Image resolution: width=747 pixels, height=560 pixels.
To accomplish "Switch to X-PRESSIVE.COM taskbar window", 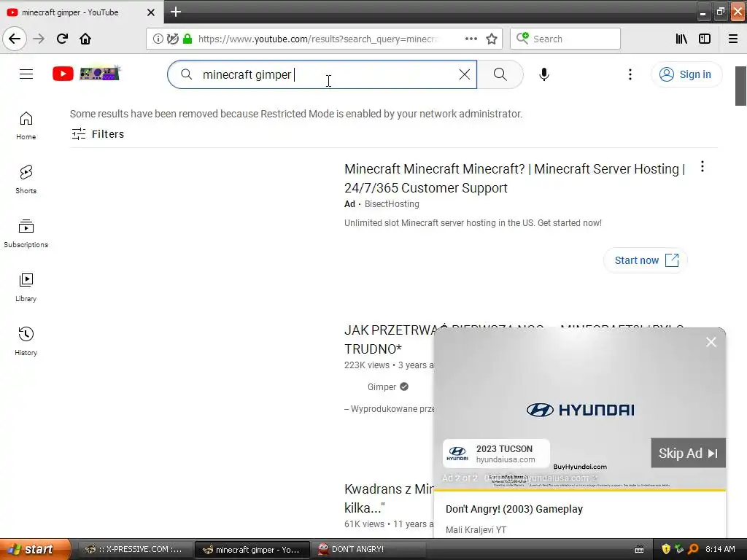I will pos(134,549).
